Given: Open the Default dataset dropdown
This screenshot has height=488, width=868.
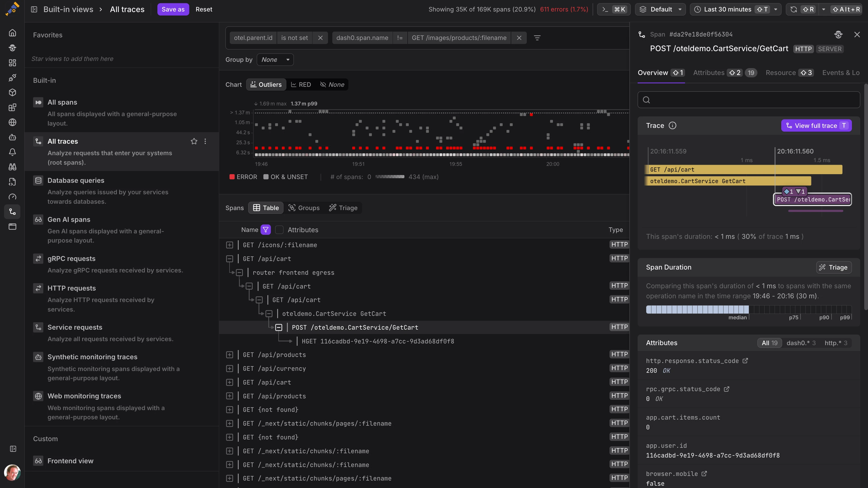Looking at the screenshot, I should pos(660,9).
